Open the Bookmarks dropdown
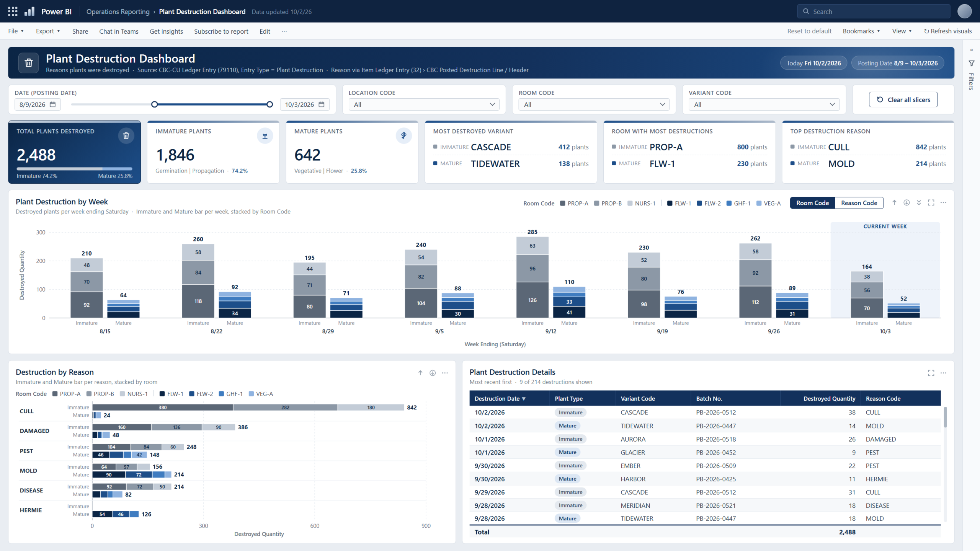The height and width of the screenshot is (551, 980). coord(861,31)
